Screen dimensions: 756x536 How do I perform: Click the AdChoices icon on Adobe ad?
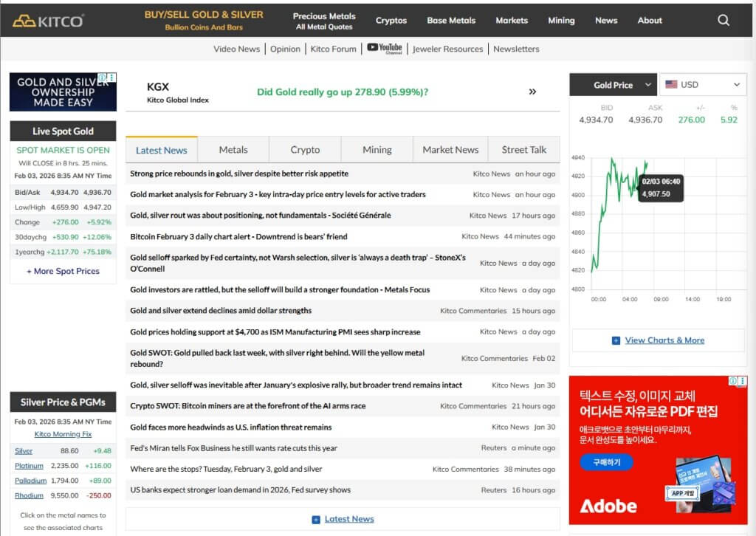point(733,381)
